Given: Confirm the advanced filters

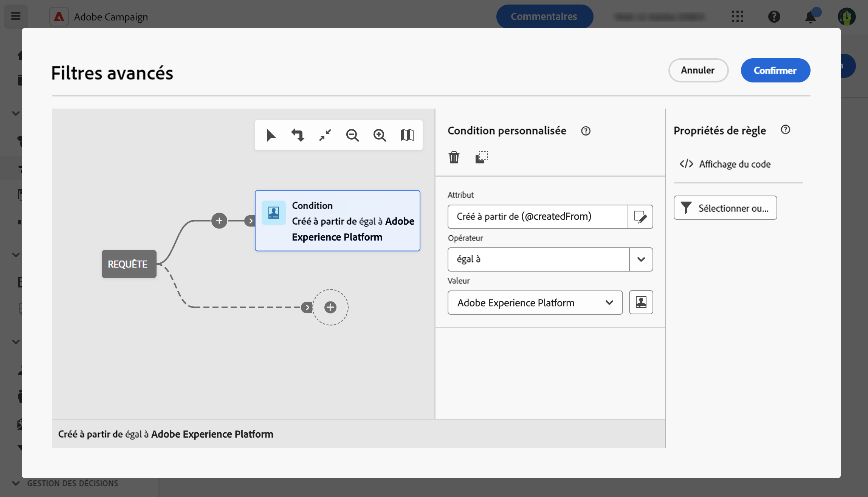Looking at the screenshot, I should [x=775, y=70].
